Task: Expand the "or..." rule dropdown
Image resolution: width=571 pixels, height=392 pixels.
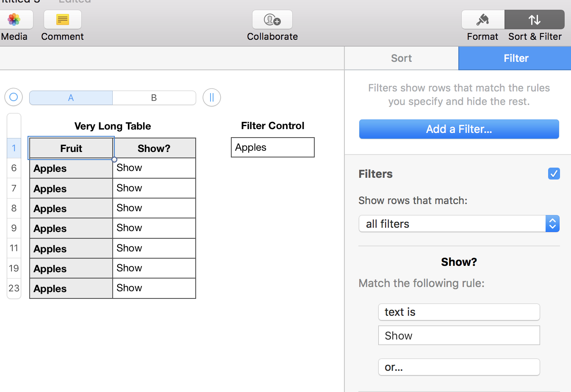Action: (459, 367)
